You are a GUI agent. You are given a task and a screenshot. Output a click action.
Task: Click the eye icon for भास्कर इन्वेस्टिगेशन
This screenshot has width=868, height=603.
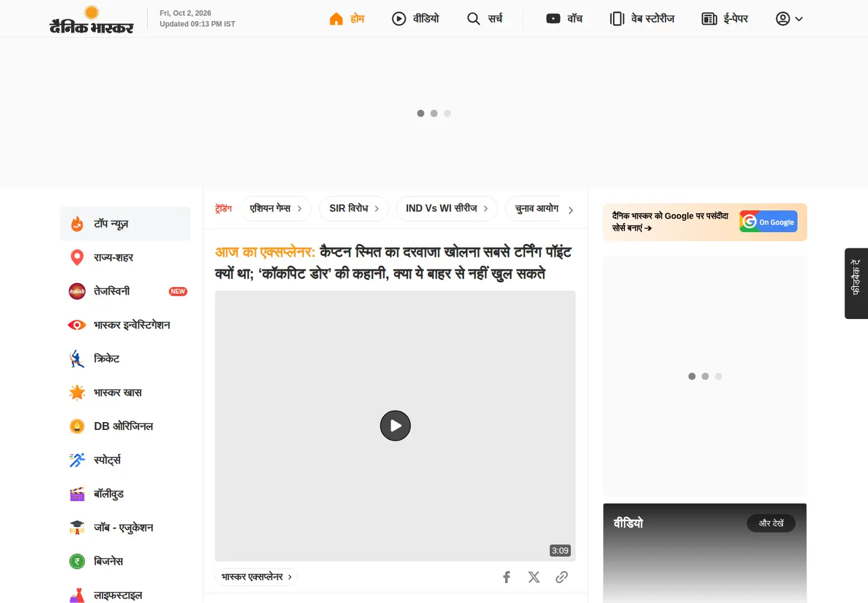pos(77,325)
